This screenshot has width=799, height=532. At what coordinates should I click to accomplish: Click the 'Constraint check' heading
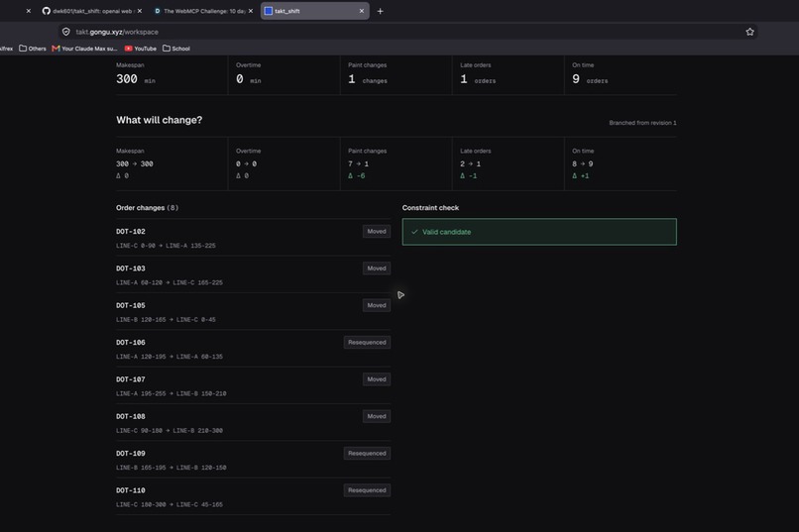tap(430, 208)
